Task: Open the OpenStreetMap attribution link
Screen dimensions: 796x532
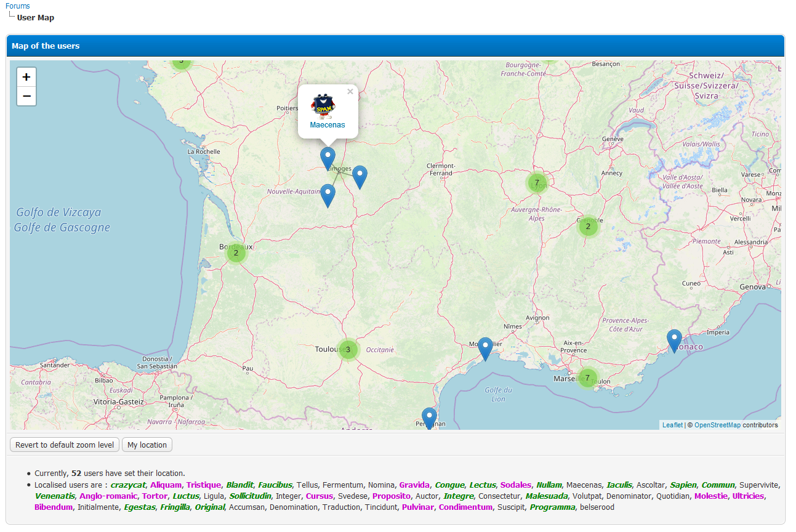Action: coord(717,425)
